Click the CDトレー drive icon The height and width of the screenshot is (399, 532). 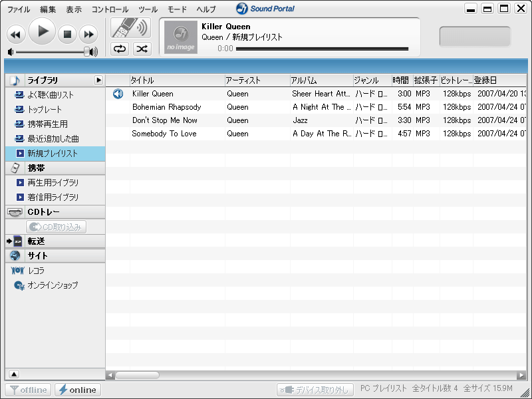coord(15,212)
